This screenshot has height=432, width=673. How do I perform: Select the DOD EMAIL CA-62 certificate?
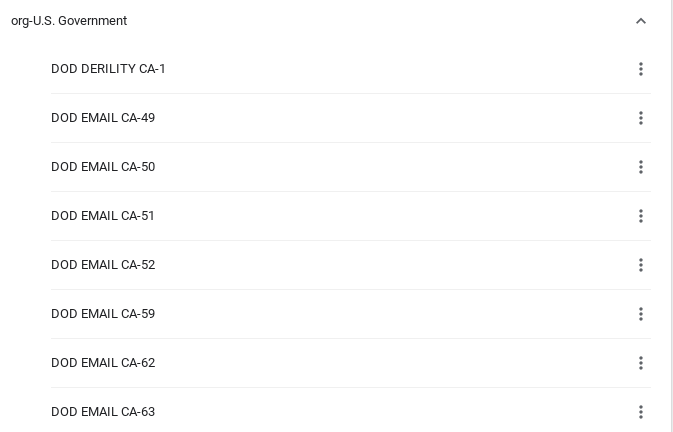pos(103,363)
